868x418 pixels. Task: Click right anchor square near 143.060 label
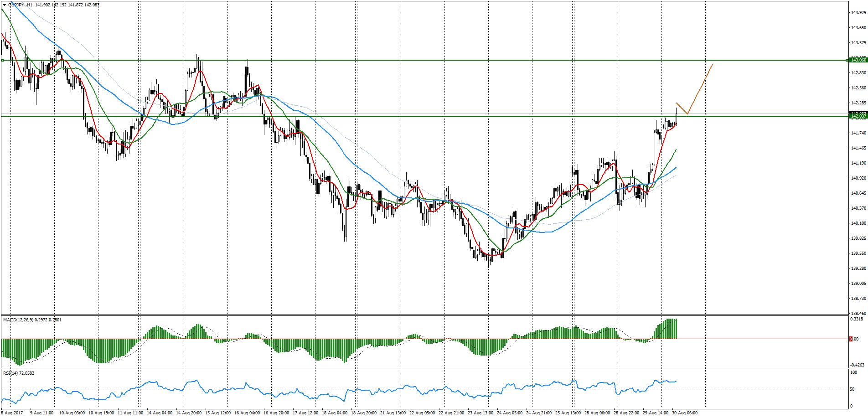[x=847, y=60]
